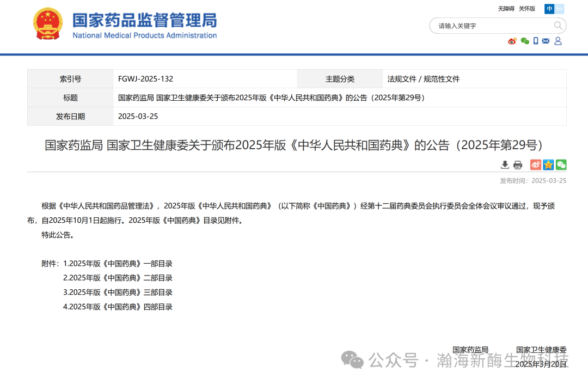Share the announcement via WeChat
This screenshot has width=588, height=384.
click(x=560, y=164)
